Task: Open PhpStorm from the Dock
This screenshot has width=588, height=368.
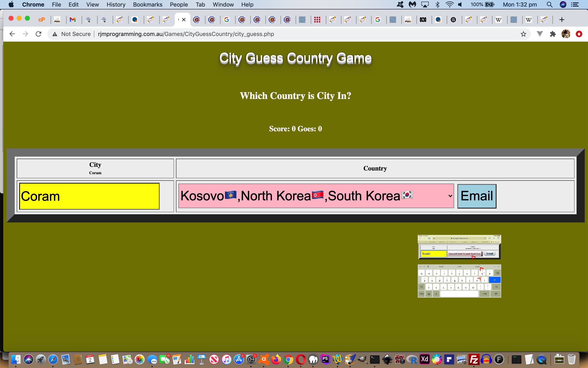Action: pos(325,359)
